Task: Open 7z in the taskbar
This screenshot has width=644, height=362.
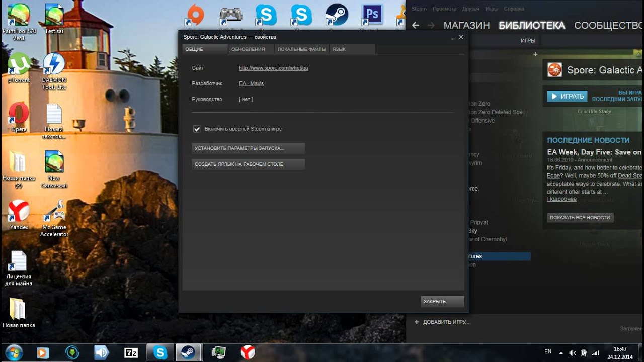Action: tap(131, 352)
